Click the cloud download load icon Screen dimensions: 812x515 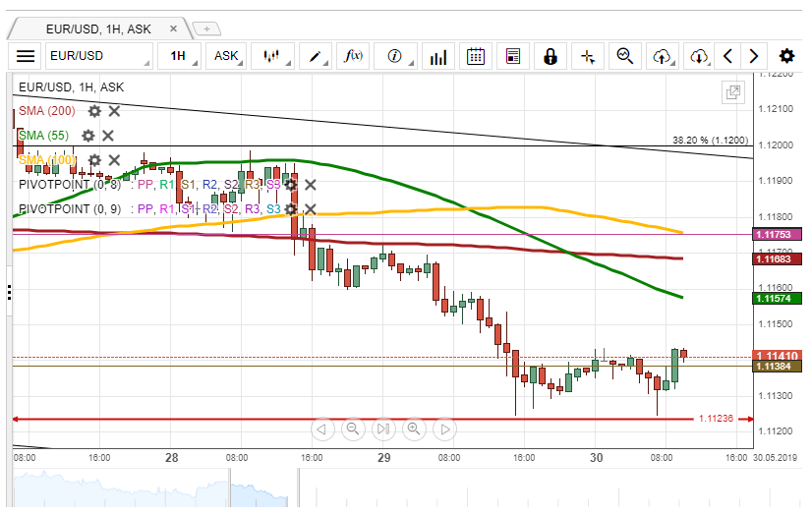pyautogui.click(x=699, y=56)
